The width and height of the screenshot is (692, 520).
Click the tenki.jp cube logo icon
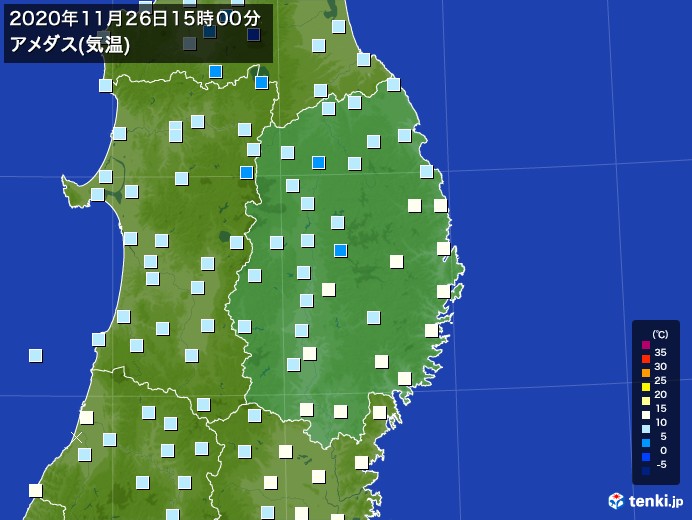[x=616, y=501]
